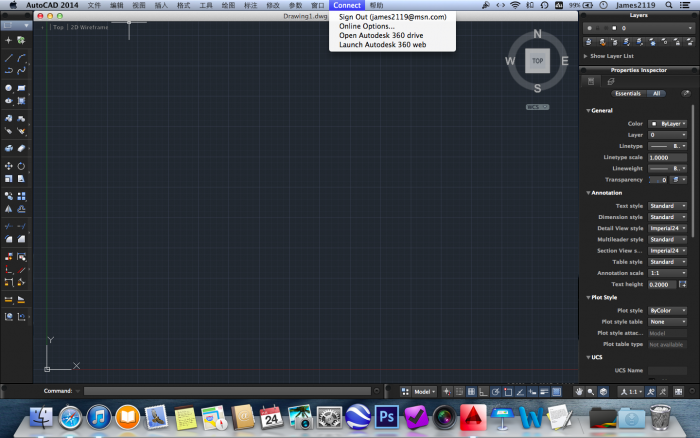
Task: Select the Circle tool
Action: coord(8,88)
